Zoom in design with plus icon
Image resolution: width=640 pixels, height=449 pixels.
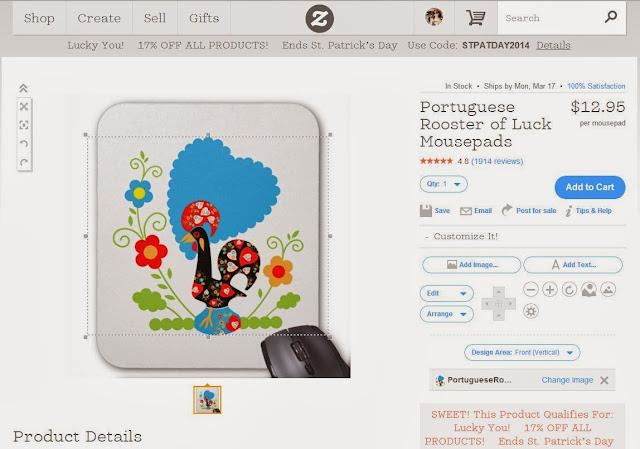[x=550, y=289]
